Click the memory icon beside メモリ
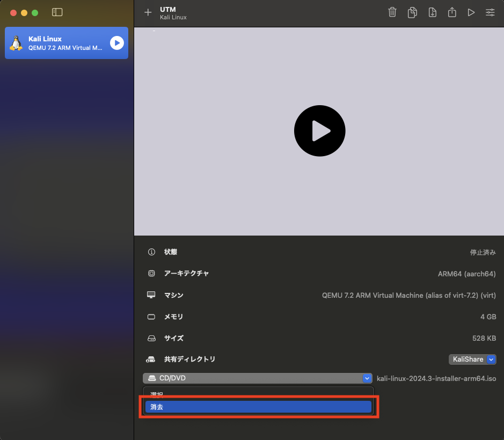Screen dimensions: 504x440 pos(151,317)
